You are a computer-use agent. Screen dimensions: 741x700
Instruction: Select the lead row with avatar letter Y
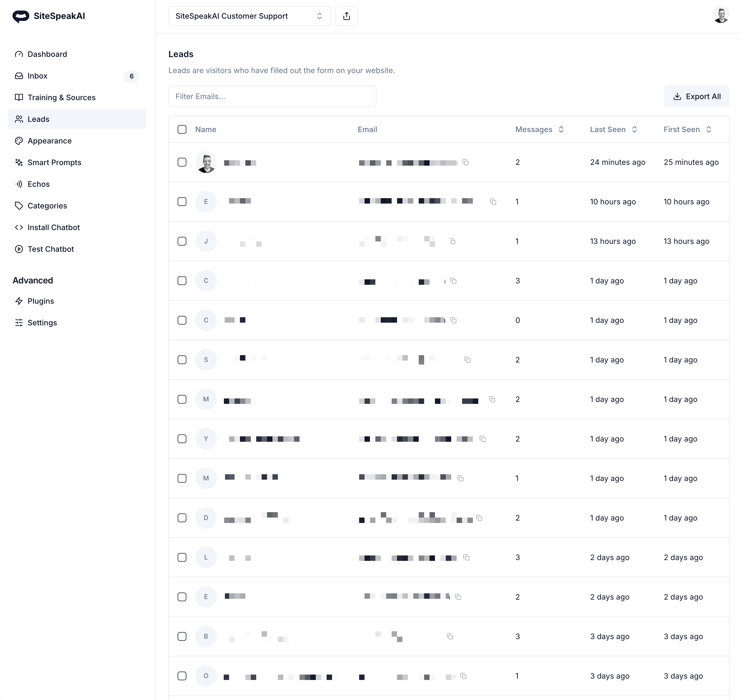tap(182, 439)
